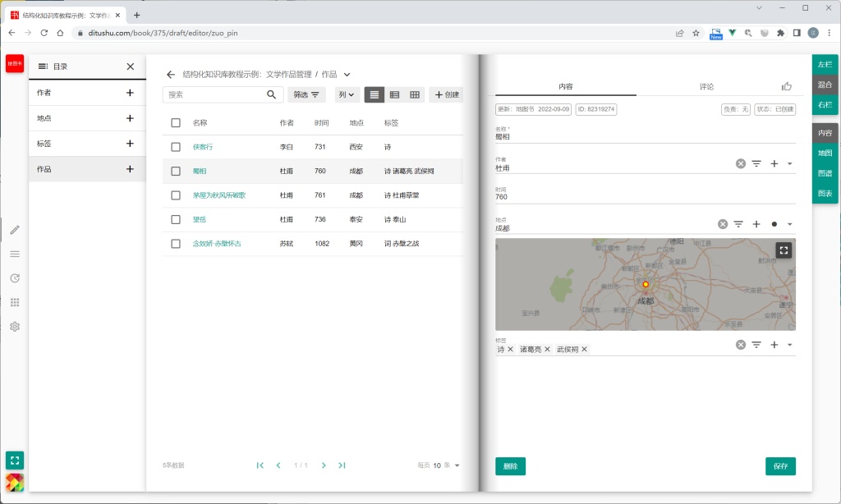
Task: Switch to detailed table view layout
Action: [395, 94]
